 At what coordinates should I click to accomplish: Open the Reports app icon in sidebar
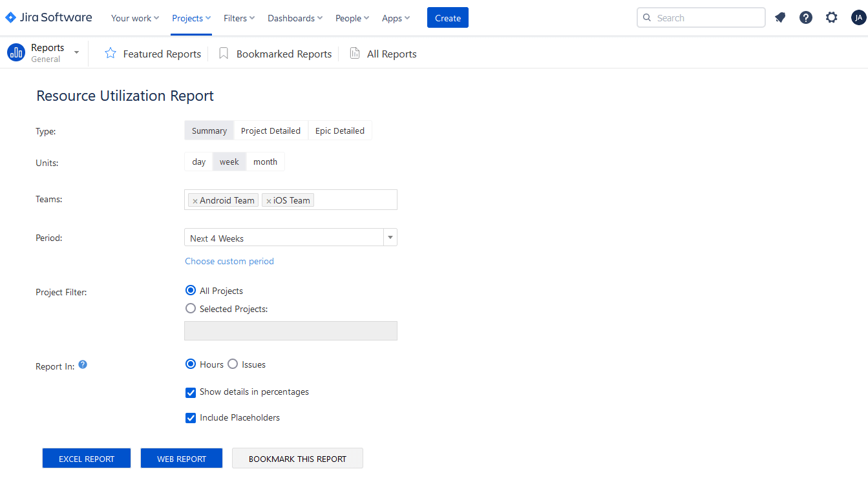(x=16, y=52)
